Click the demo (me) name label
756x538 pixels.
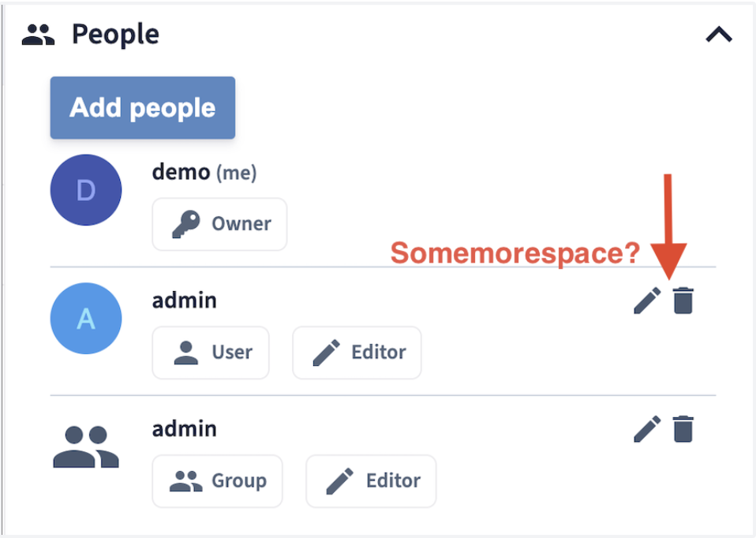click(x=204, y=172)
